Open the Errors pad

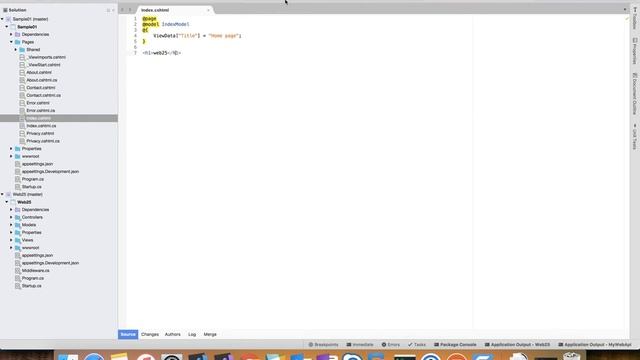coord(391,345)
